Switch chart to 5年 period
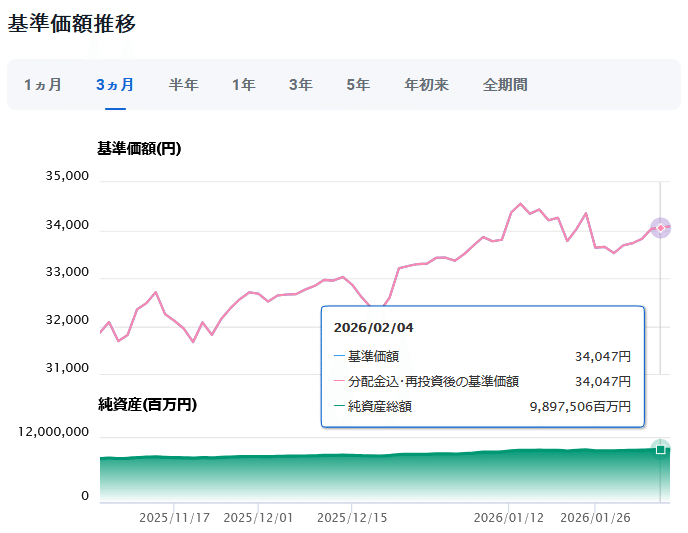 (x=358, y=85)
